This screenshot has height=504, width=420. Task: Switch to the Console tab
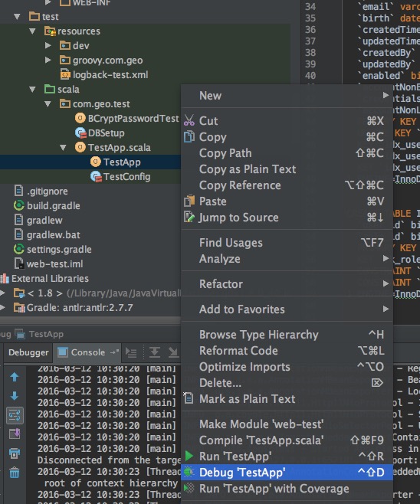pyautogui.click(x=88, y=352)
